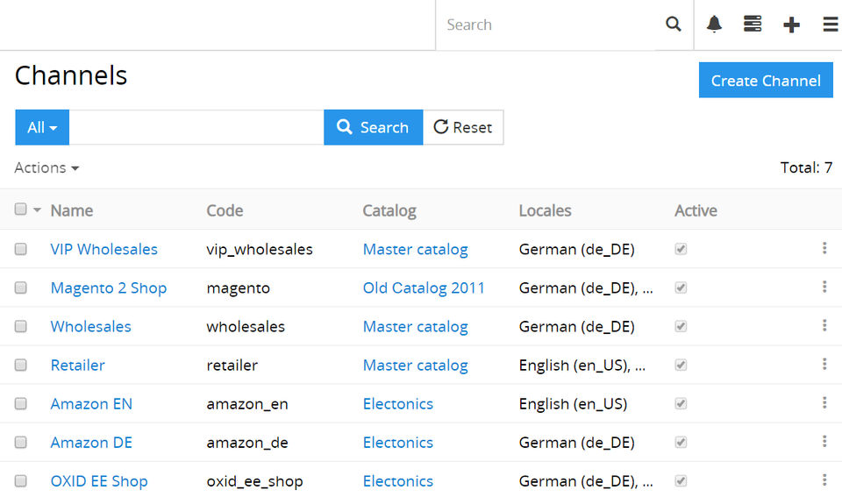Open row actions for VIP Wholesales
The width and height of the screenshot is (842, 504).
[824, 249]
